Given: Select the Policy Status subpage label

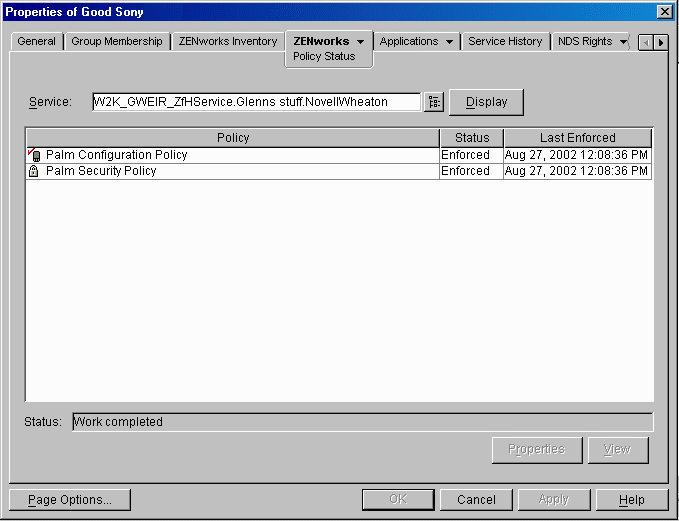Looking at the screenshot, I should (x=324, y=56).
